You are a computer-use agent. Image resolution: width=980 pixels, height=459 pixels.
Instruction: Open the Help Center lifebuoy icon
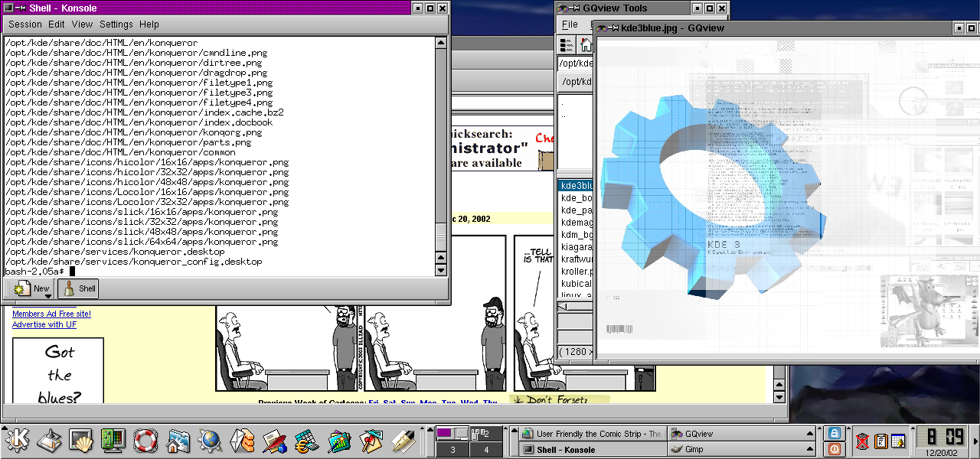pos(145,440)
